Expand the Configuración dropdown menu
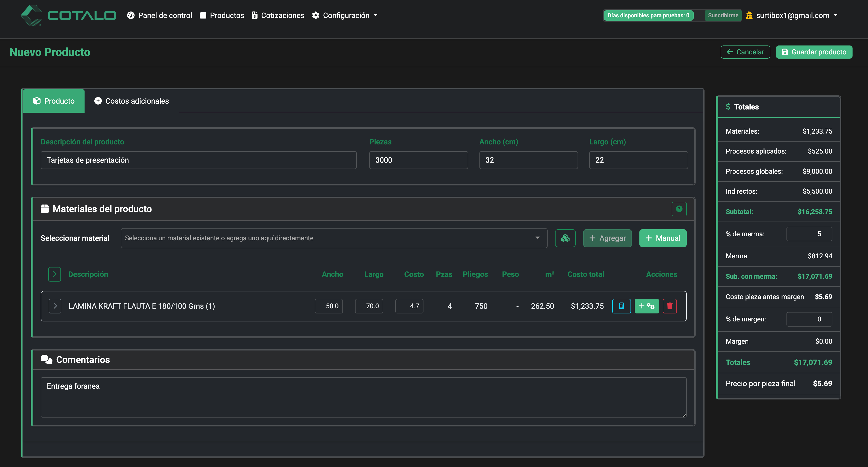This screenshot has height=467, width=868. coord(345,15)
